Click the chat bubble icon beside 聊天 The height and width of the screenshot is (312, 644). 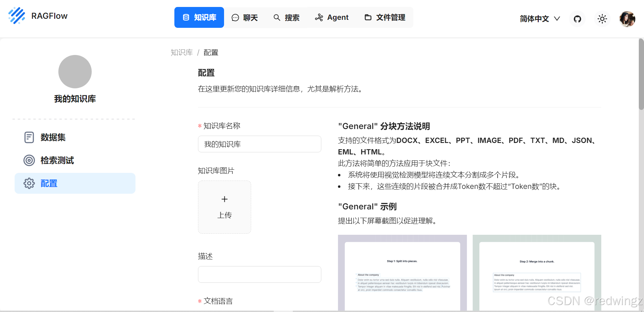tap(235, 17)
